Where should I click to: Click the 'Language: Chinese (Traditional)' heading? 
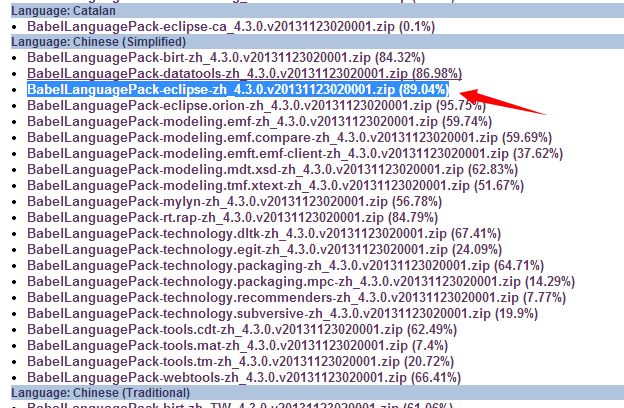(100, 393)
